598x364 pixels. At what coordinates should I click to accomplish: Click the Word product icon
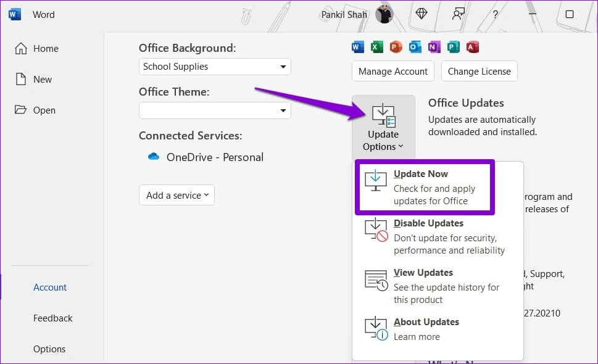pyautogui.click(x=358, y=47)
